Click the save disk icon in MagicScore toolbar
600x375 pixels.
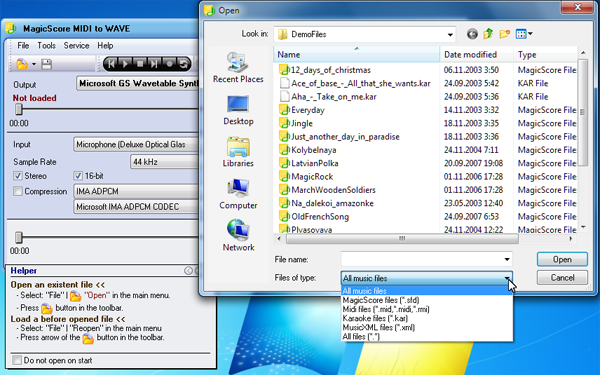tap(46, 64)
